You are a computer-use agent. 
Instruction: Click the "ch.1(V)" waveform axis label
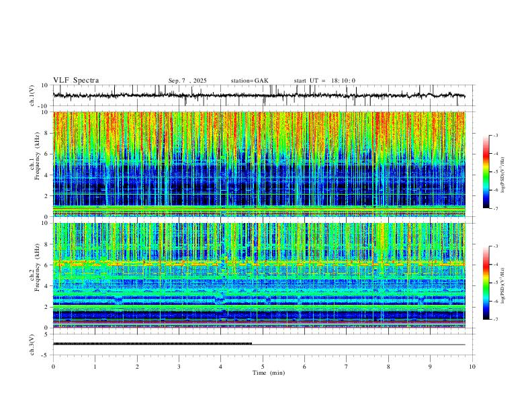pyautogui.click(x=32, y=95)
